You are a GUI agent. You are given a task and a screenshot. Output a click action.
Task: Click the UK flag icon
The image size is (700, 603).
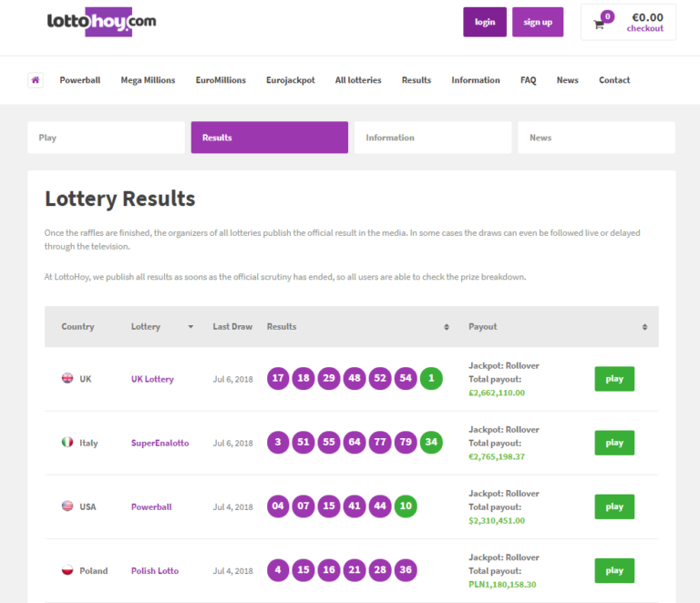[67, 379]
